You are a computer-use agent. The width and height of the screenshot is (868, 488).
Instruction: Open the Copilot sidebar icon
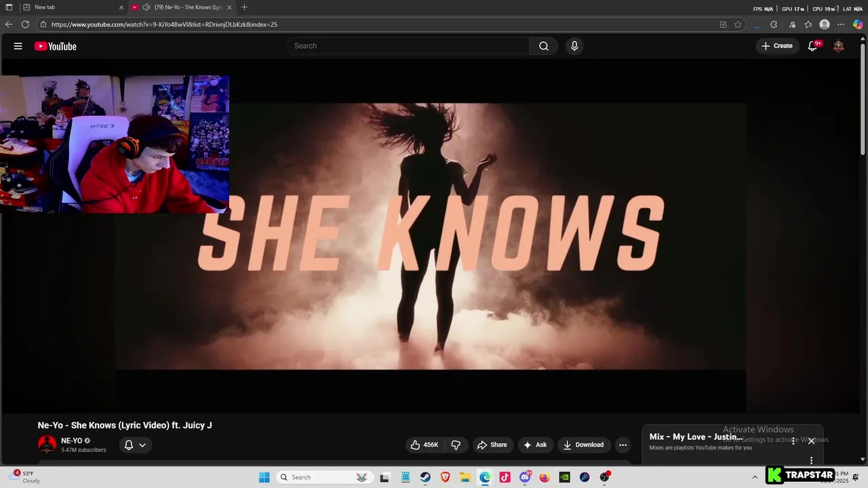858,24
